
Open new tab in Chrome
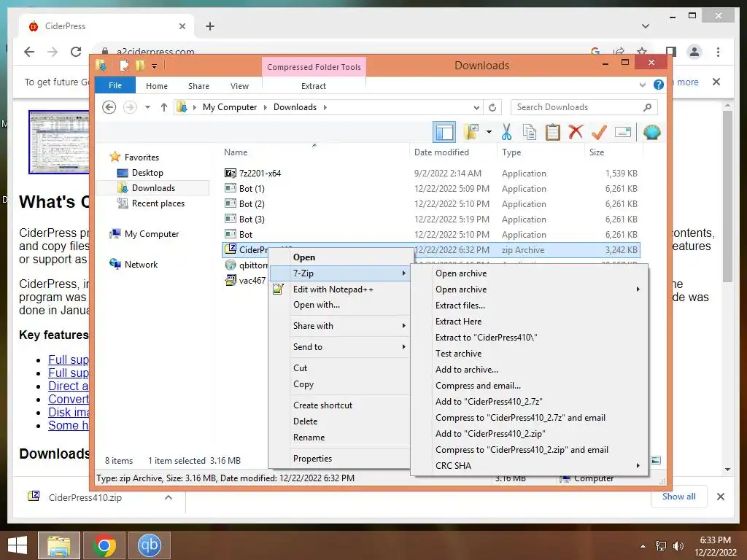coord(210,26)
